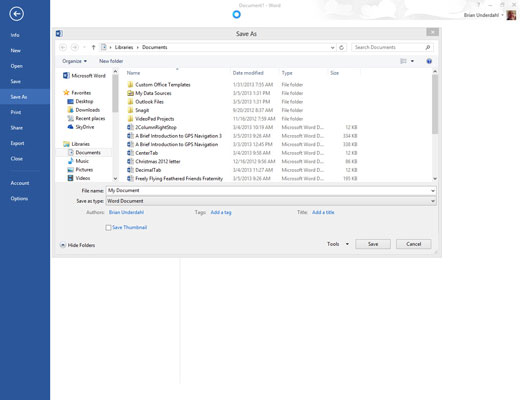This screenshot has height=400, width=520.
Task: Click Save in backstage menu
Action: 15,81
